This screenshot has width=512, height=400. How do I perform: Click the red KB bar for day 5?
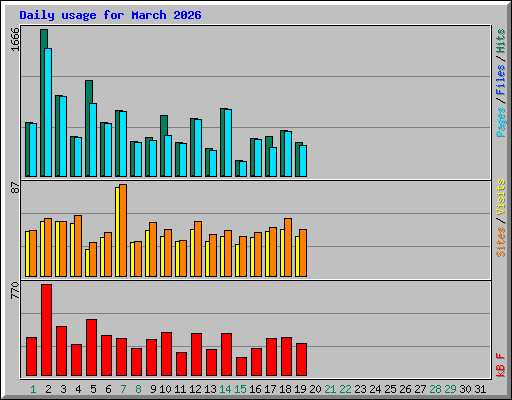coord(92,348)
